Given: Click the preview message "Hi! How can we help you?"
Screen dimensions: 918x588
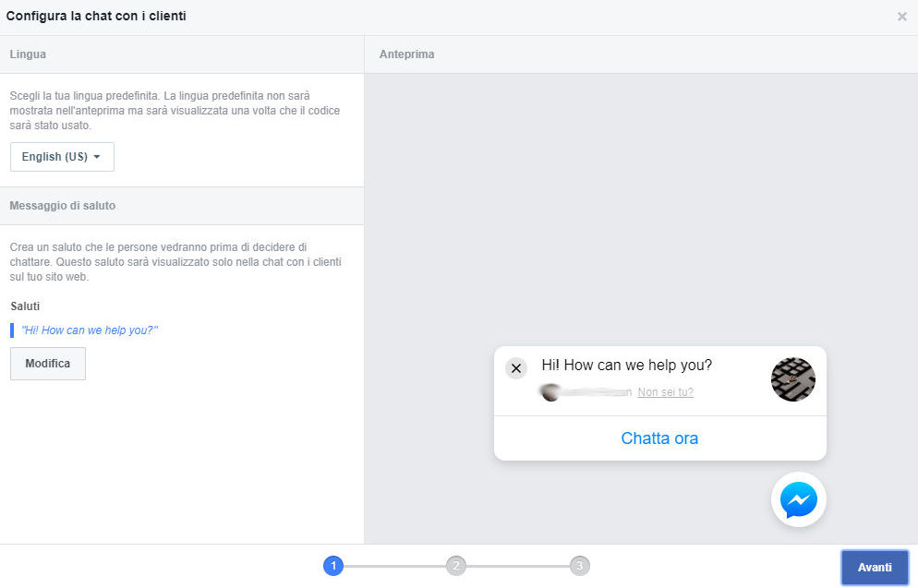Looking at the screenshot, I should tap(626, 366).
